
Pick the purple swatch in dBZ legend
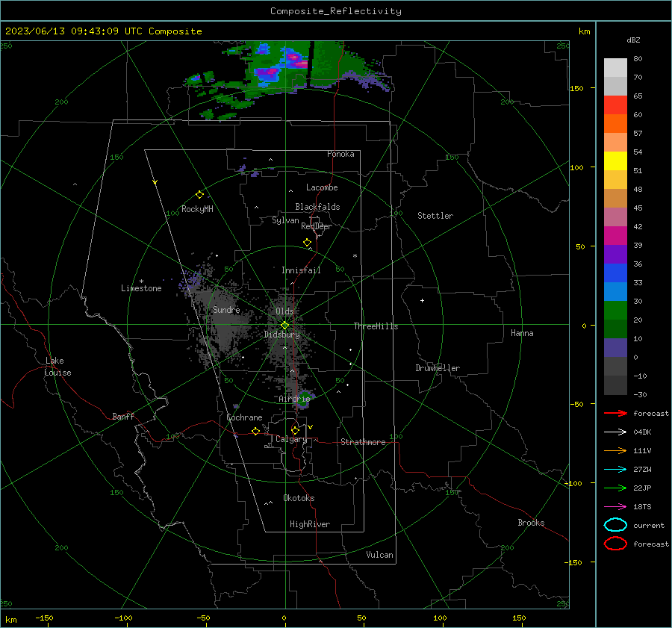pyautogui.click(x=615, y=254)
